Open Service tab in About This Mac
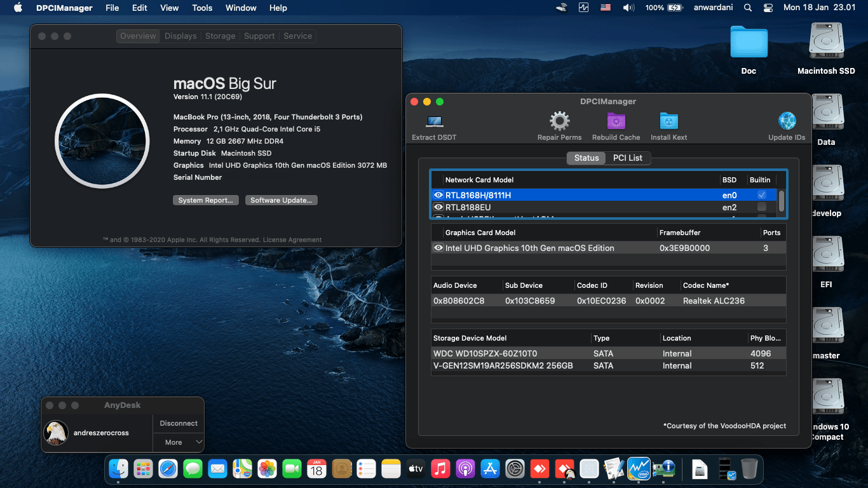Image resolution: width=868 pixels, height=488 pixels. point(297,36)
